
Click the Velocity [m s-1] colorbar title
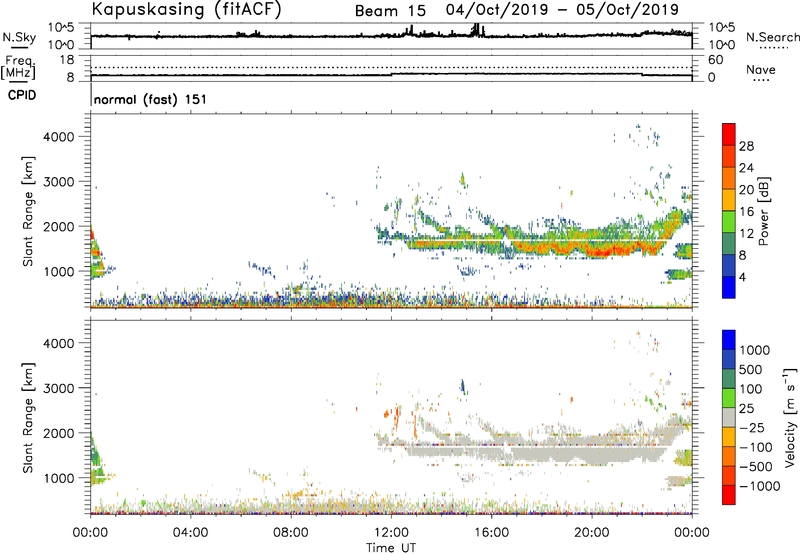click(x=790, y=418)
